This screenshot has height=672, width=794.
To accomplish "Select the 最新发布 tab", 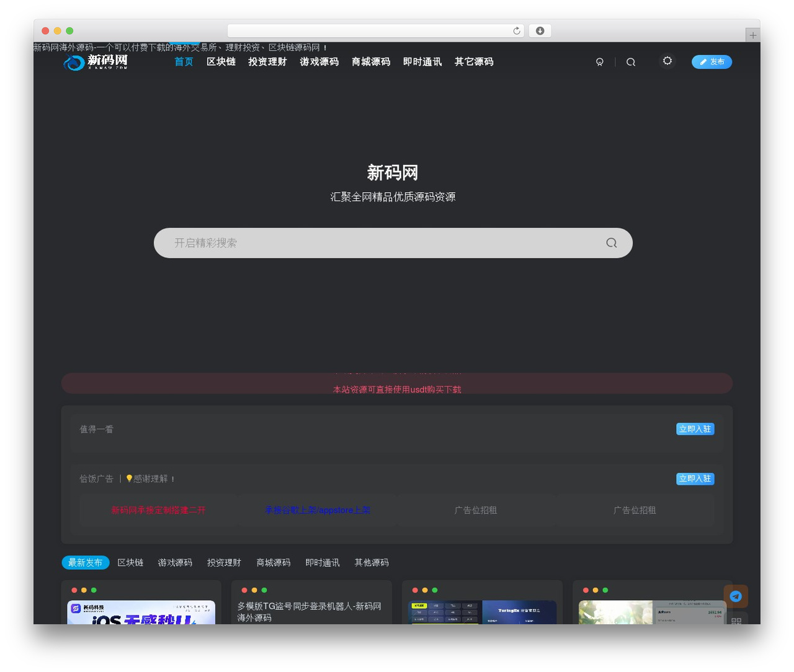I will [86, 562].
